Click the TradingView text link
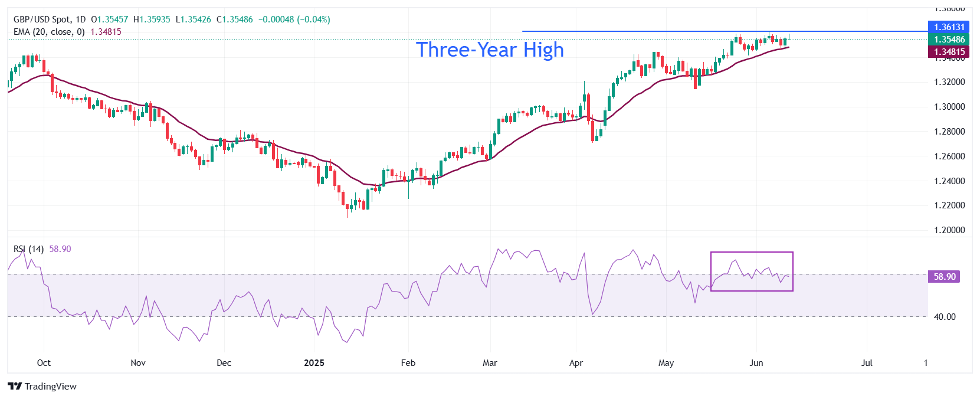Screen dimensions: 980x399 tap(51, 386)
